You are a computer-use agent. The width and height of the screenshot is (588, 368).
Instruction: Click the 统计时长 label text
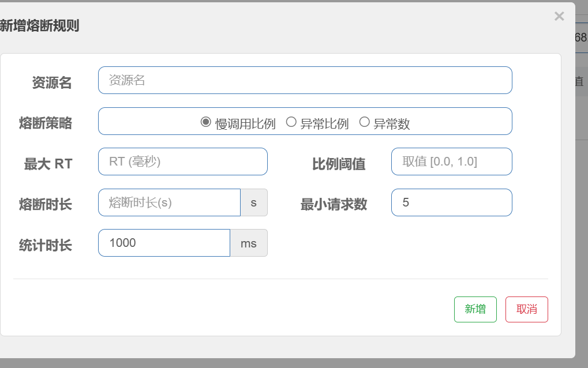(46, 245)
